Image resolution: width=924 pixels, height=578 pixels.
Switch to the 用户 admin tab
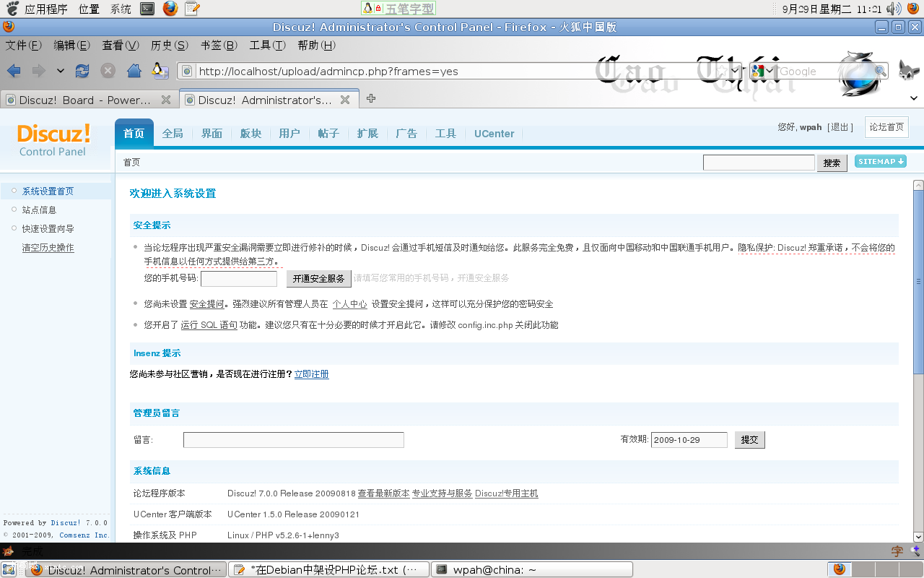pos(289,133)
